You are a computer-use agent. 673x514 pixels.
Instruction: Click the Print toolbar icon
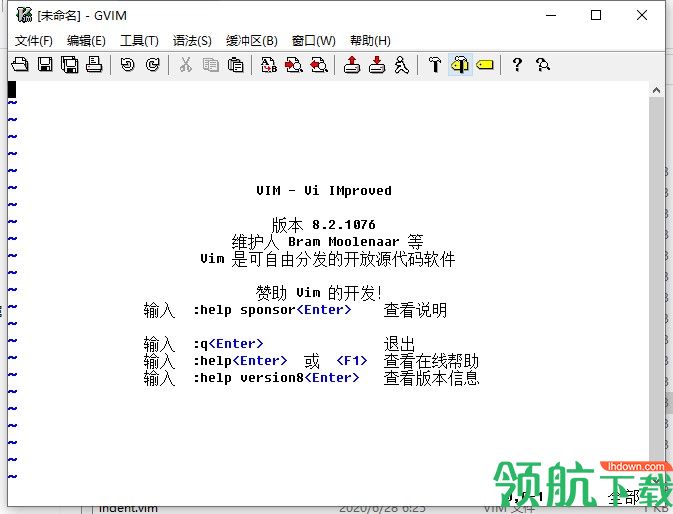(x=94, y=65)
